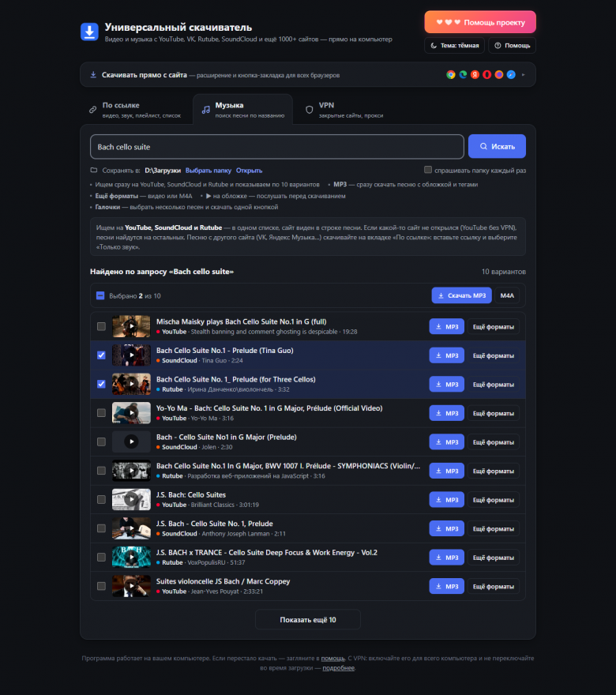Open the 'помощь' link in footer
The image size is (616, 695).
click(x=332, y=658)
